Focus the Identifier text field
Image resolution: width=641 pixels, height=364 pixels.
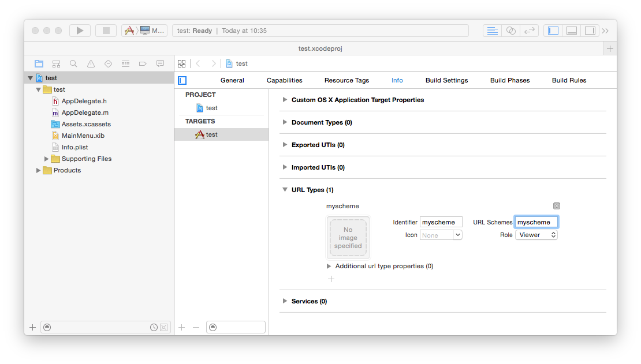click(x=441, y=222)
